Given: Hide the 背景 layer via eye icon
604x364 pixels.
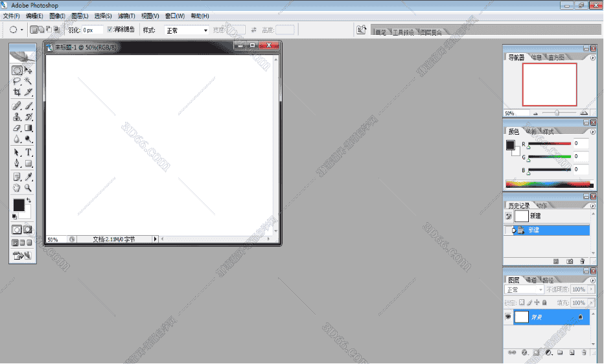Looking at the screenshot, I should pyautogui.click(x=509, y=317).
